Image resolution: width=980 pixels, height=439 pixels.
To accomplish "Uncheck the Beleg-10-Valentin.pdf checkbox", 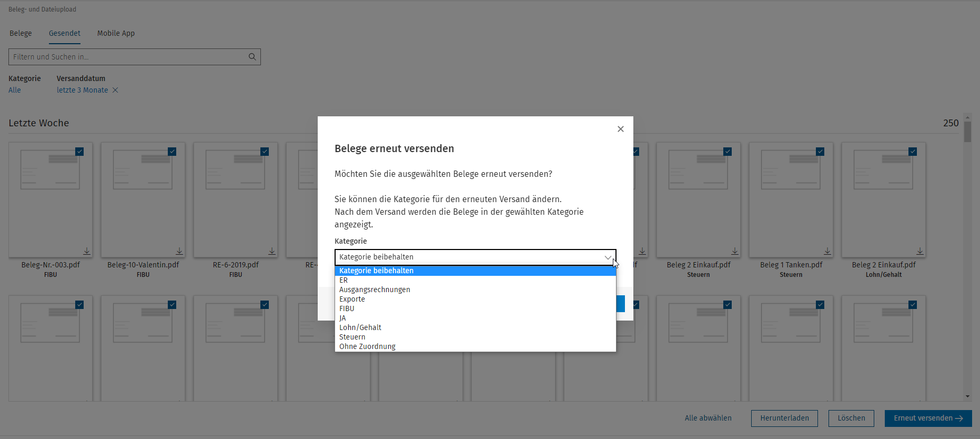I will click(172, 152).
